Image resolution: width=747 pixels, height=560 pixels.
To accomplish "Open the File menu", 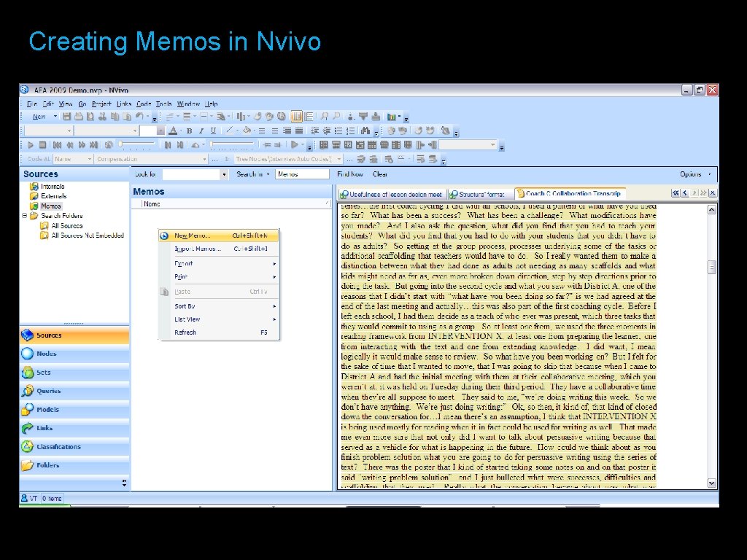I will pyautogui.click(x=32, y=104).
